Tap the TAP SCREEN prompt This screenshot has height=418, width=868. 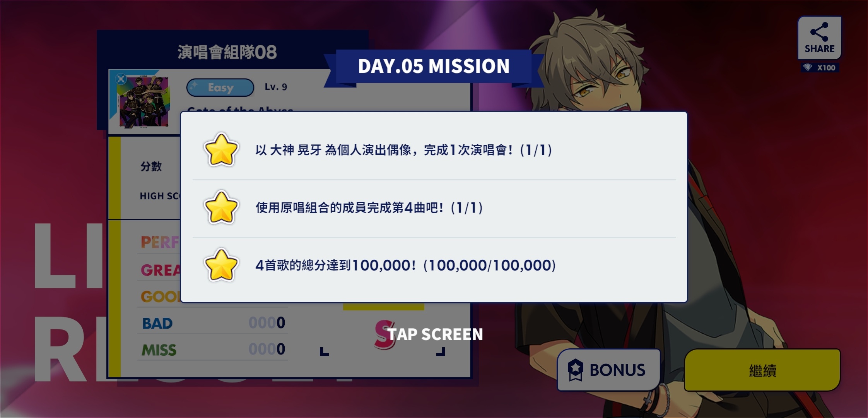pyautogui.click(x=435, y=334)
